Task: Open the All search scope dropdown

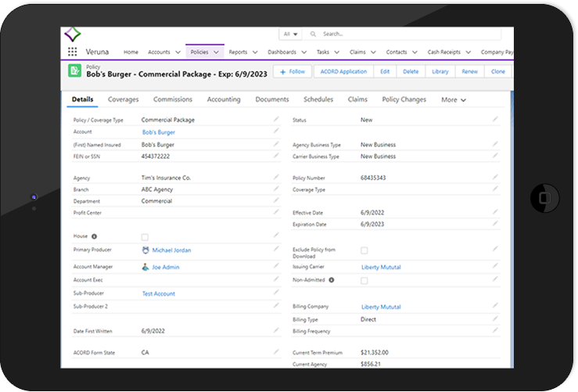Action: pos(290,34)
